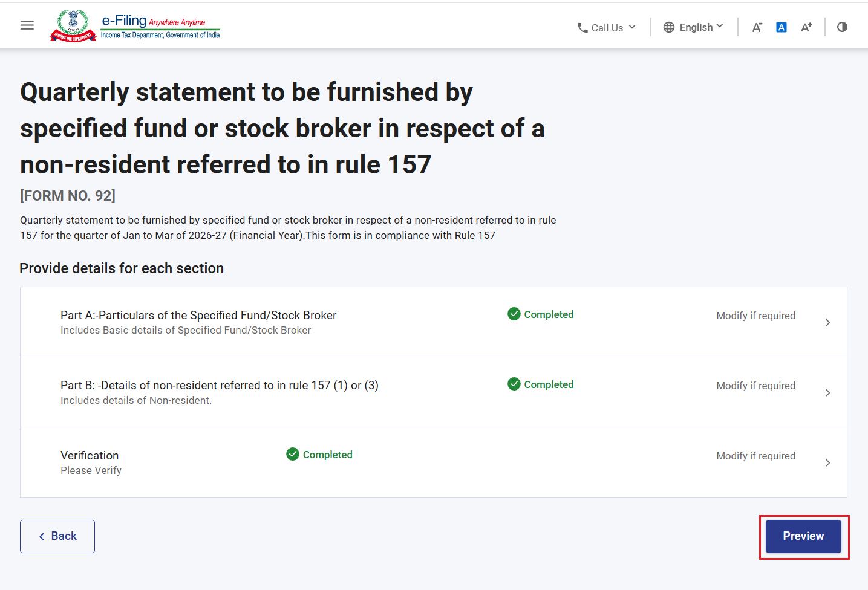The image size is (868, 590).
Task: Open Part B Details of non-resident section
Action: point(434,392)
